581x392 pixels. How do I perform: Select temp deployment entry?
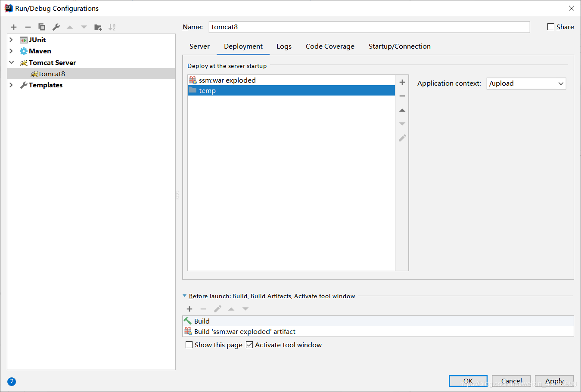coord(291,91)
